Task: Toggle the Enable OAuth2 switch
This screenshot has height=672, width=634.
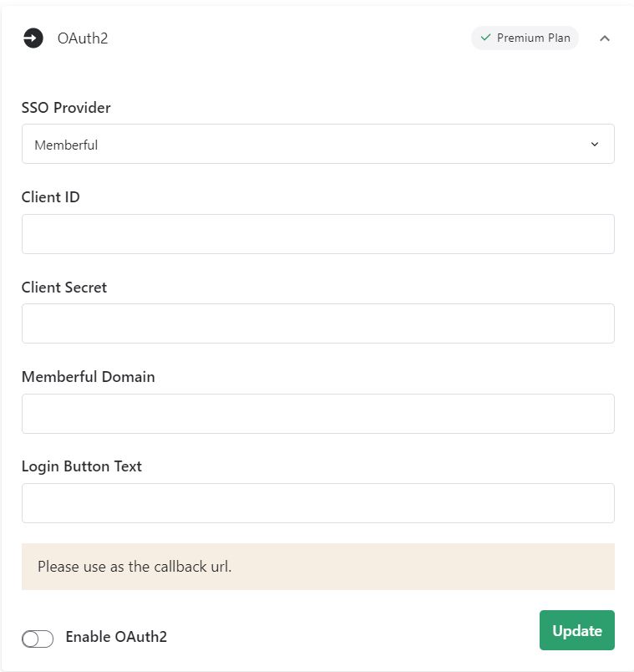Action: [38, 639]
